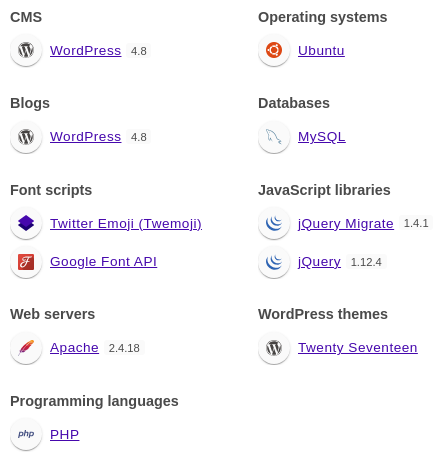Open the Apache link
This screenshot has width=443, height=465.
pyautogui.click(x=74, y=348)
